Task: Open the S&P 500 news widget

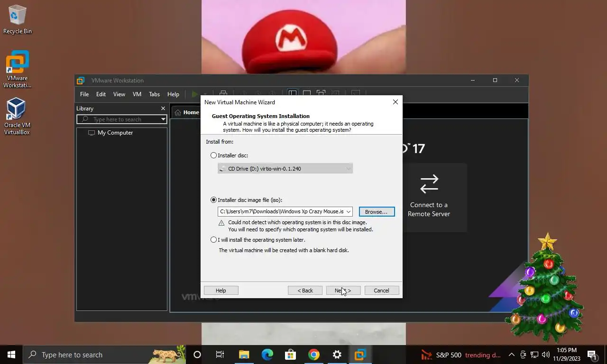Action: [461, 355]
